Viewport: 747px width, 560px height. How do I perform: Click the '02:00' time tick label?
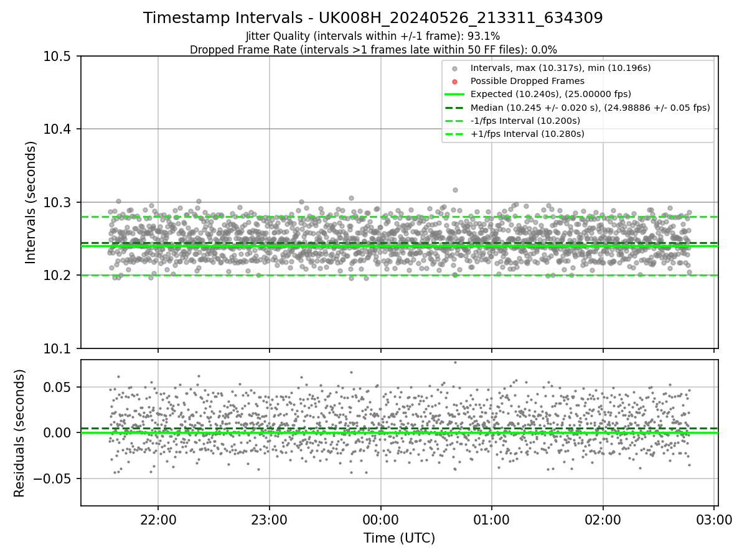click(x=603, y=519)
